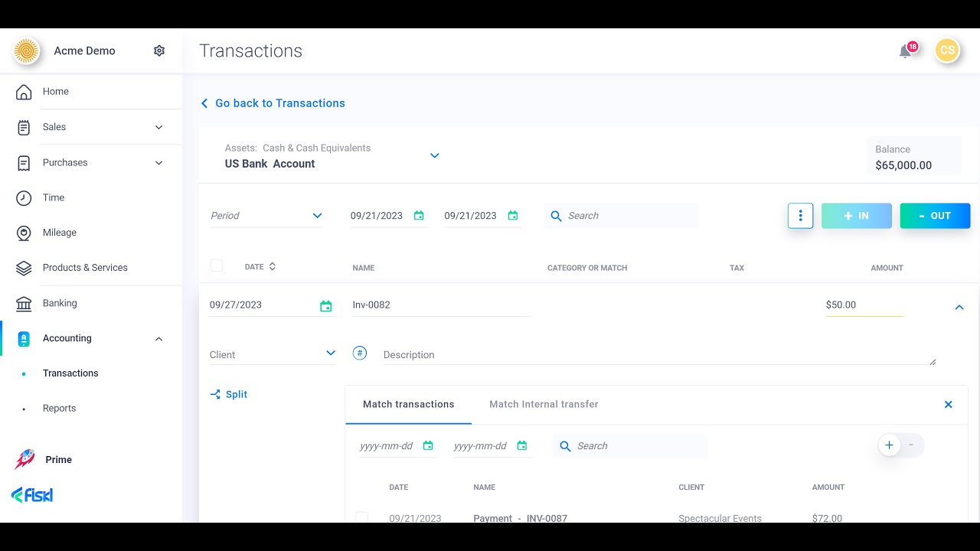The height and width of the screenshot is (551, 980).
Task: Sort by the DATE column arrows
Action: click(273, 266)
